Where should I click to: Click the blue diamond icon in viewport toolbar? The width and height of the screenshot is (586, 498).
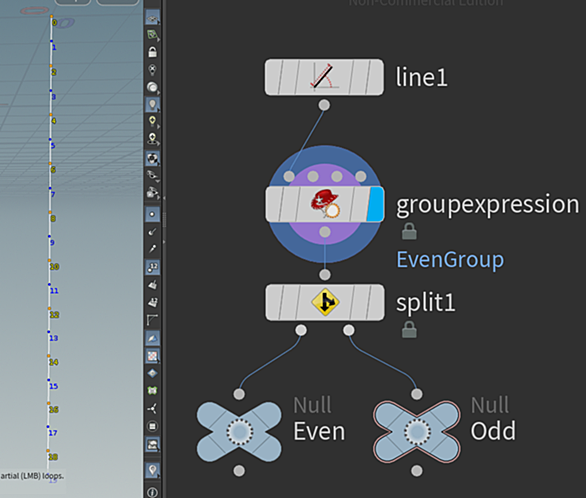[152, 373]
